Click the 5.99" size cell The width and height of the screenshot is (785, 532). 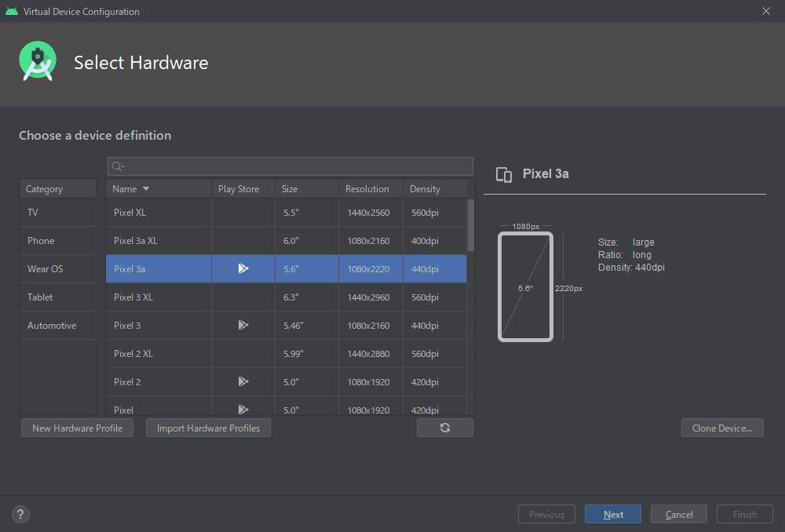307,354
